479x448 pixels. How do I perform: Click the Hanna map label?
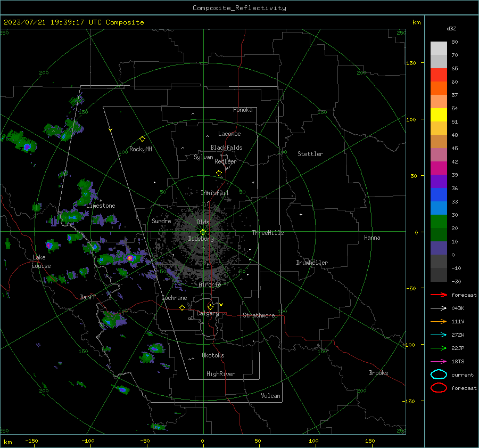tap(372, 238)
